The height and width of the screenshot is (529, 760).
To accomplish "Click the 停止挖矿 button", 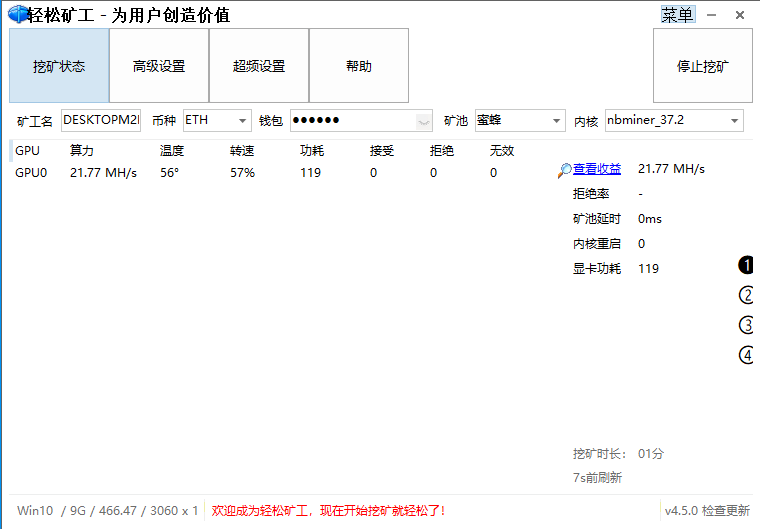I will (703, 65).
